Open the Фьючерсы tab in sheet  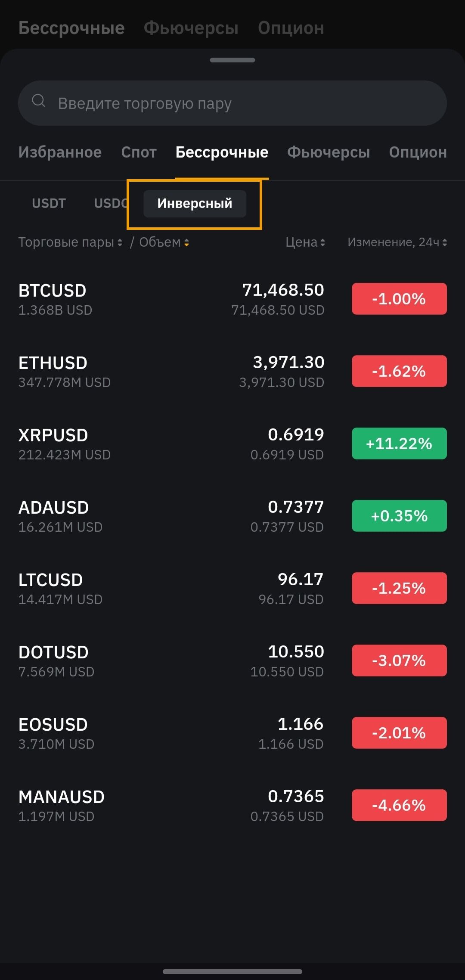coord(329,152)
